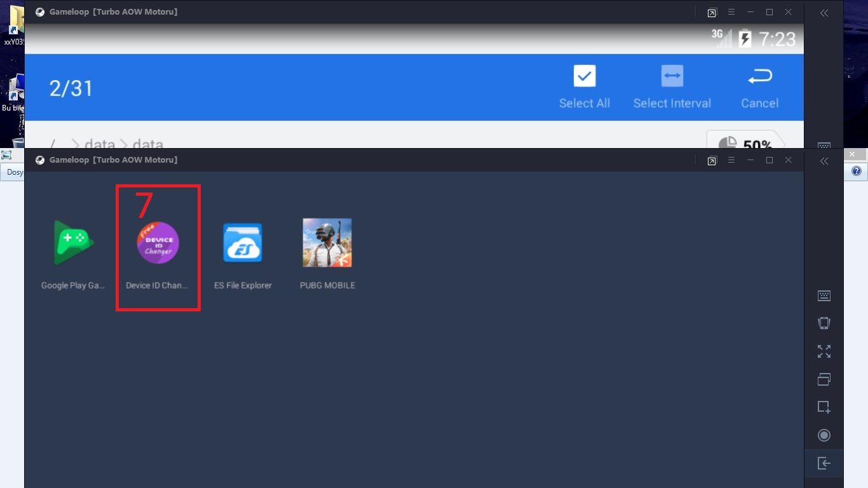Click the 2/31 selection counter
This screenshot has width=868, height=488.
pos(71,88)
